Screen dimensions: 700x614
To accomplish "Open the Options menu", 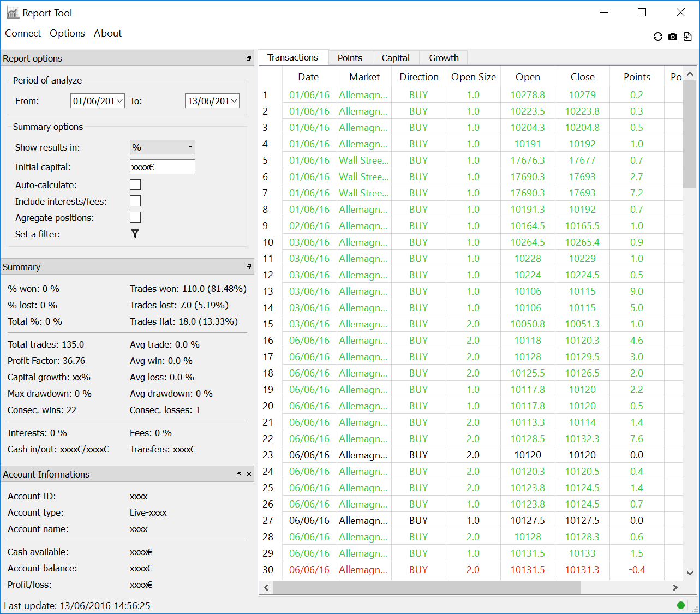I will (67, 33).
